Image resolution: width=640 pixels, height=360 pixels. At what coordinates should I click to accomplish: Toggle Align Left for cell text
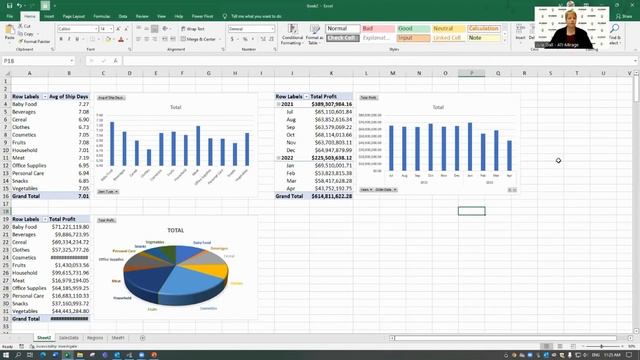pos(138,39)
